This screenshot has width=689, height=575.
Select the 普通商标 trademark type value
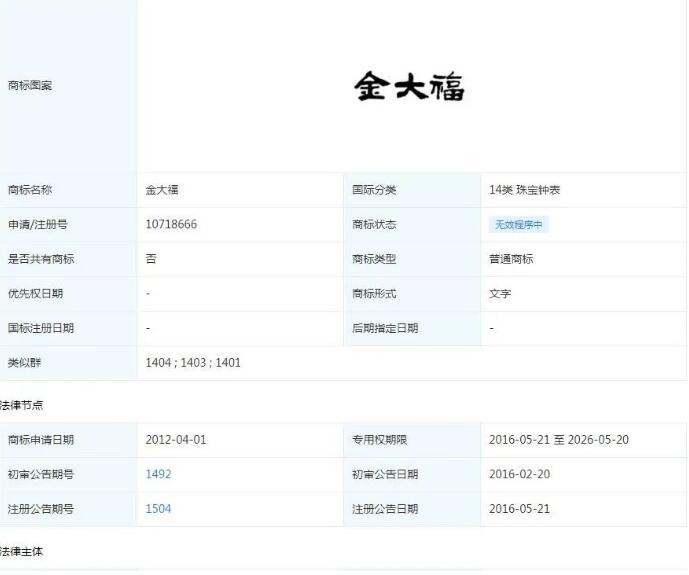coord(511,259)
